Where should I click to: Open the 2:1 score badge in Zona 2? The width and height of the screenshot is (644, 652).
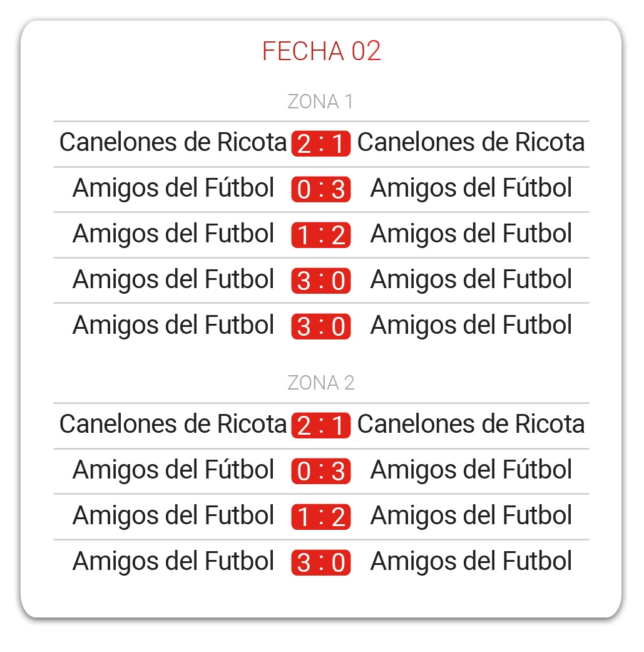coord(321,425)
